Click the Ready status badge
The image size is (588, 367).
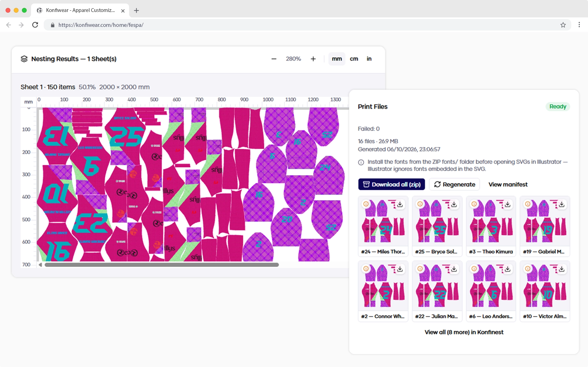pos(558,107)
